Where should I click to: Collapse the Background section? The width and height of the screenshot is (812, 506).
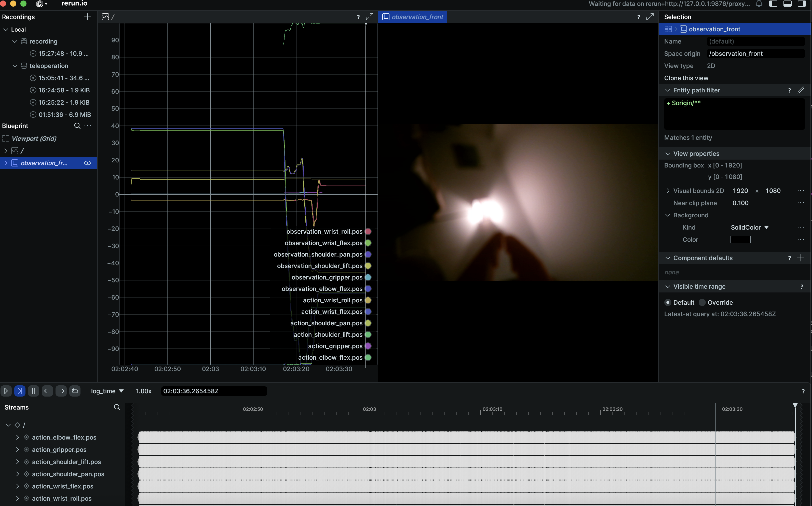coord(668,215)
